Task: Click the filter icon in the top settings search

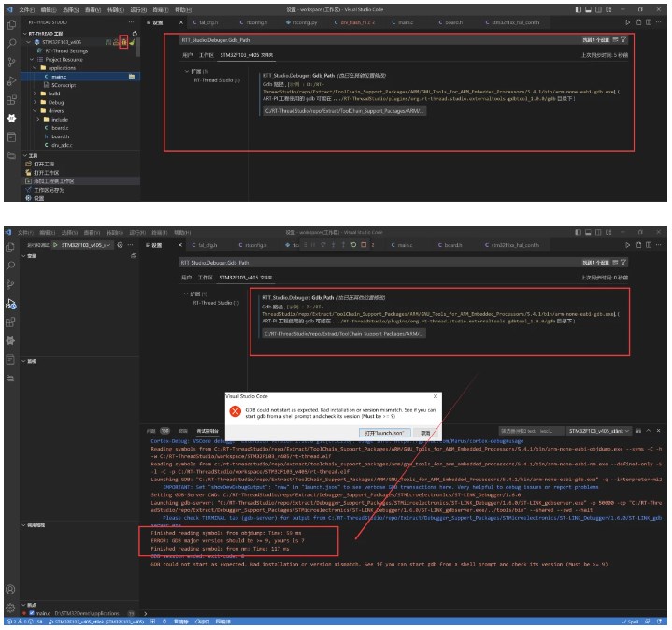Action: 623,40
